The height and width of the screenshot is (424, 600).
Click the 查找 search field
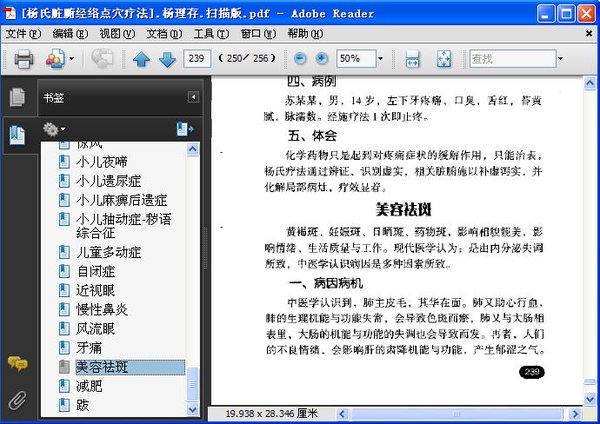coord(512,59)
